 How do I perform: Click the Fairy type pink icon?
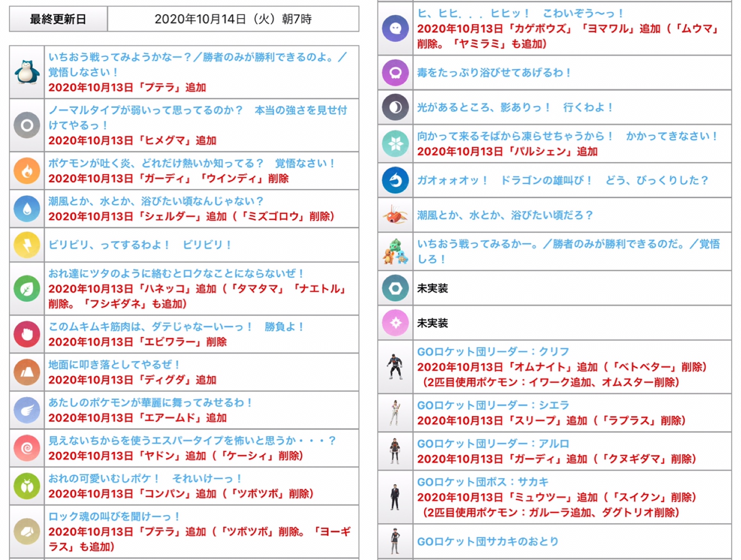coord(395,323)
